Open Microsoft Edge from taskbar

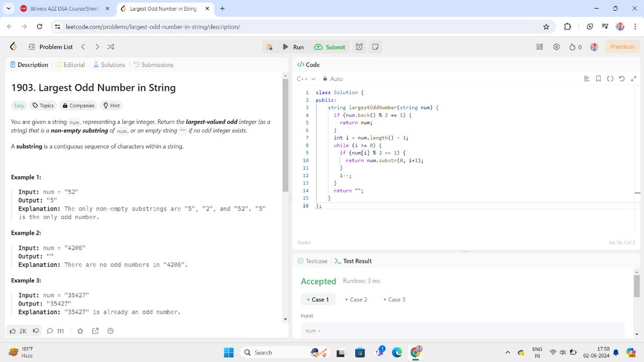[x=397, y=352]
